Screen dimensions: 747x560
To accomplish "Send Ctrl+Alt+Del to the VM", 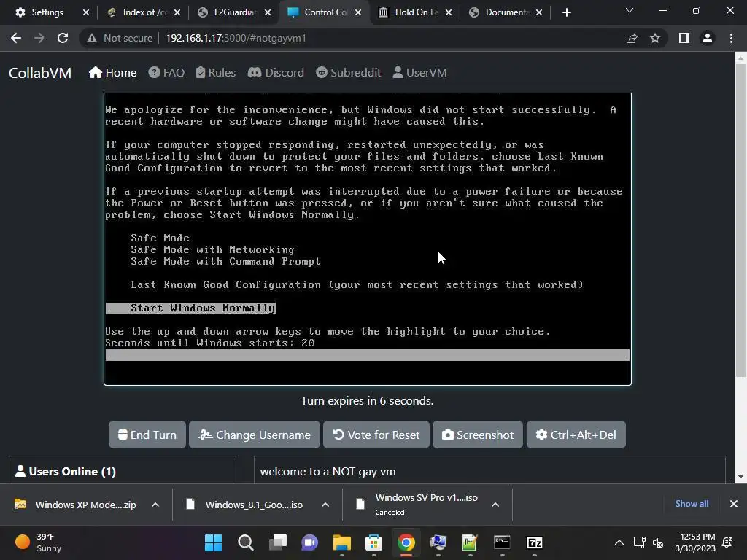I will [x=576, y=435].
